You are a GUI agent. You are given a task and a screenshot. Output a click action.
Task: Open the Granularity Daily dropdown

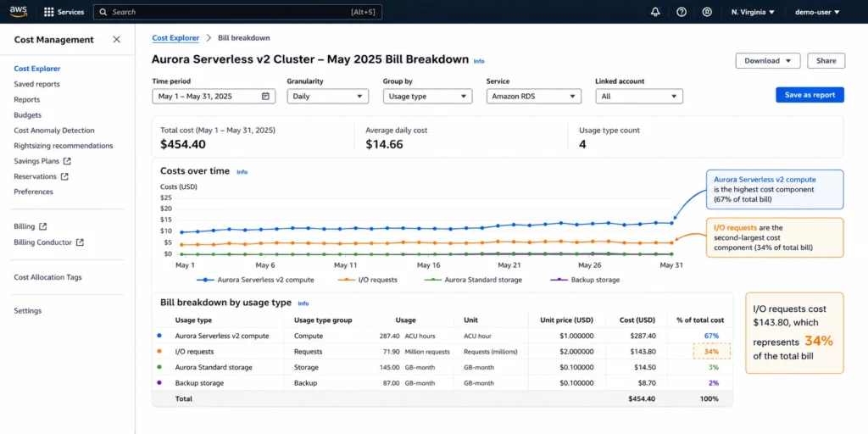328,97
